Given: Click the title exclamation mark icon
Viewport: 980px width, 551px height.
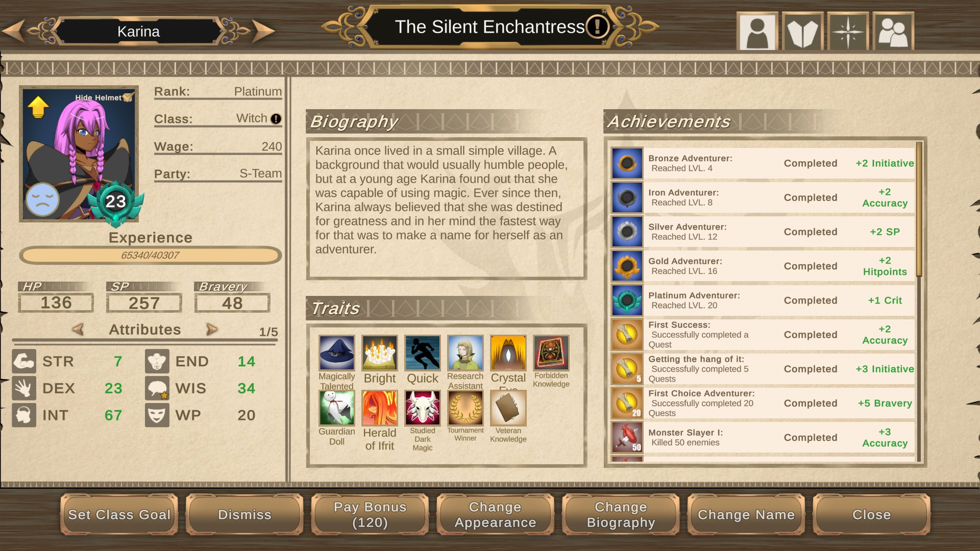Looking at the screenshot, I should click(597, 27).
